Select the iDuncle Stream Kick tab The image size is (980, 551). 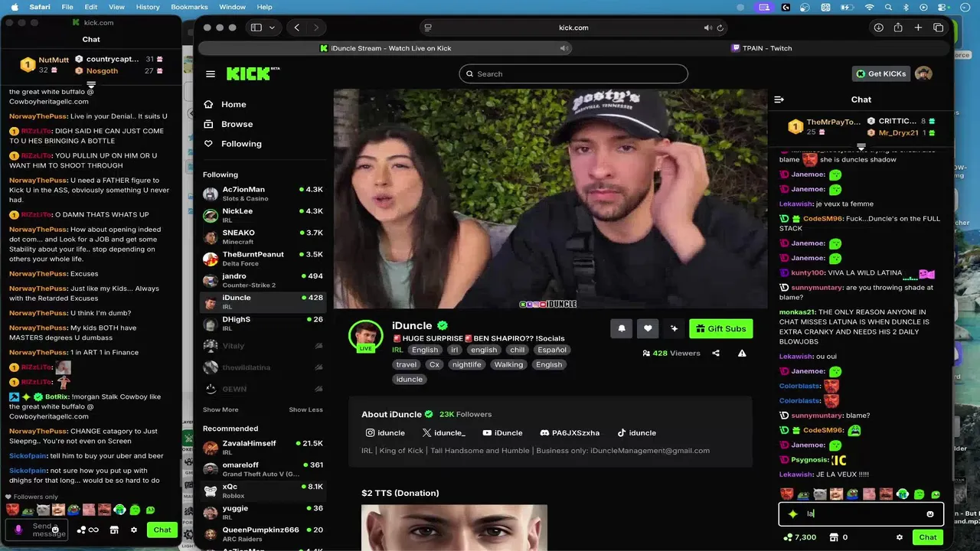tap(385, 48)
